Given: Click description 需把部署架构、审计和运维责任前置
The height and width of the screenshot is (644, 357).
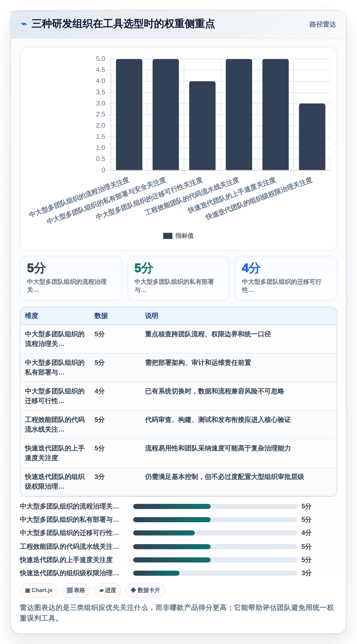Looking at the screenshot, I should [x=198, y=363].
